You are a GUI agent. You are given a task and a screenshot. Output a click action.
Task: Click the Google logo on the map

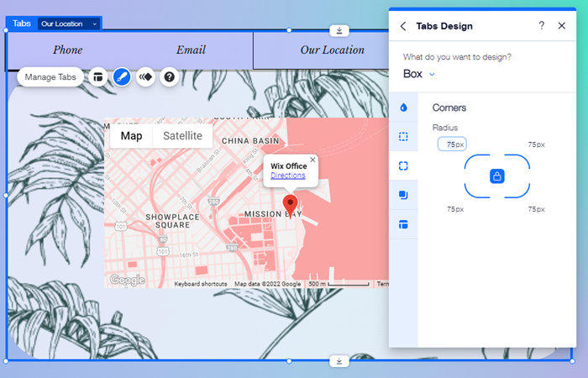(x=127, y=280)
